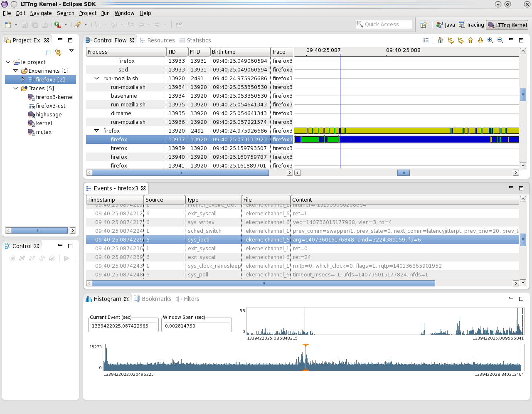Screen dimensions: 532x414
Task: Click the Content column header in Events
Action: [x=405, y=200]
